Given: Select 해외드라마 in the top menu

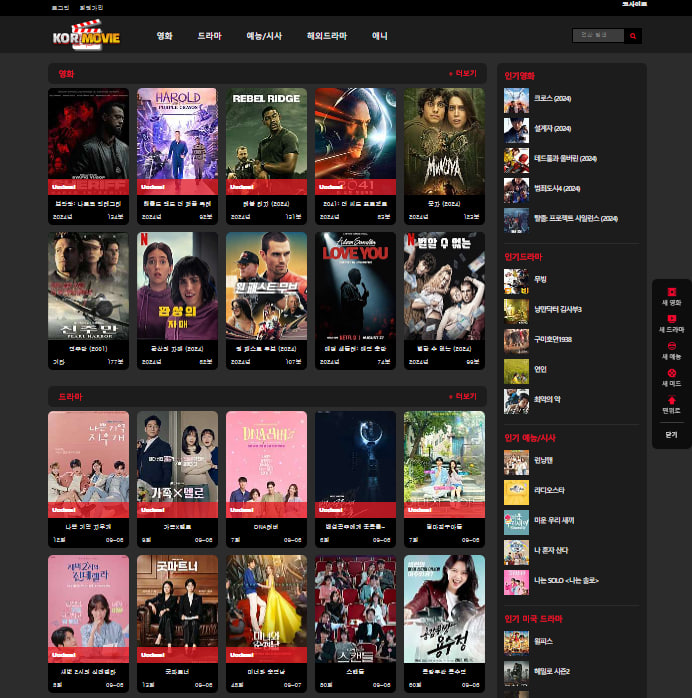Looking at the screenshot, I should click(327, 36).
